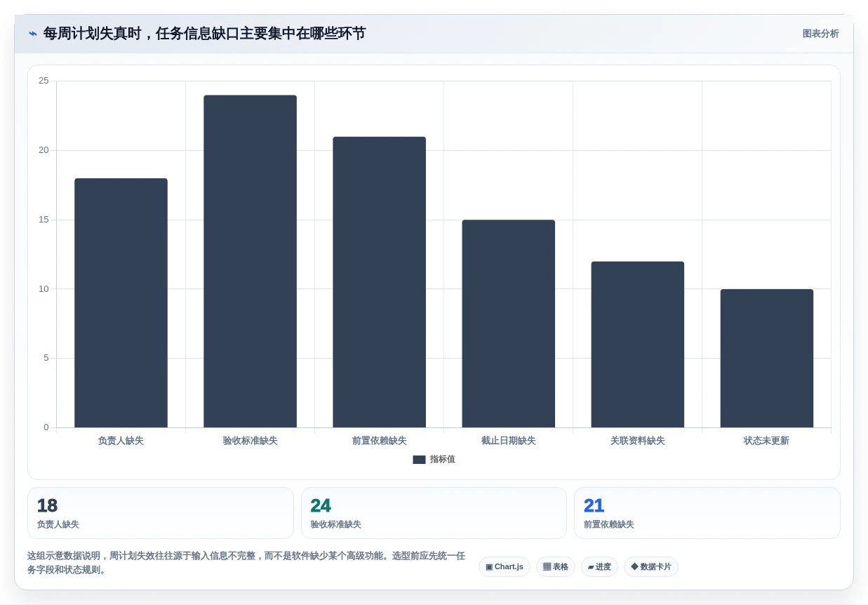
Task: Open the 表格 chip
Action: click(555, 567)
